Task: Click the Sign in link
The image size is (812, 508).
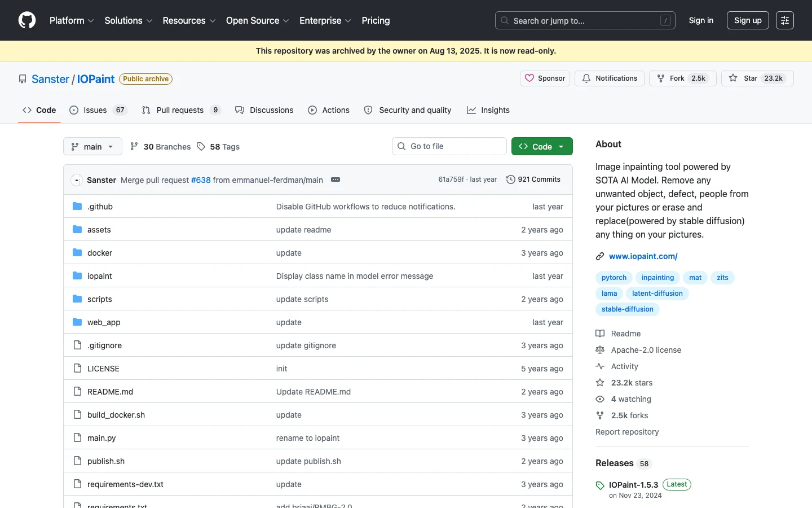Action: click(701, 20)
